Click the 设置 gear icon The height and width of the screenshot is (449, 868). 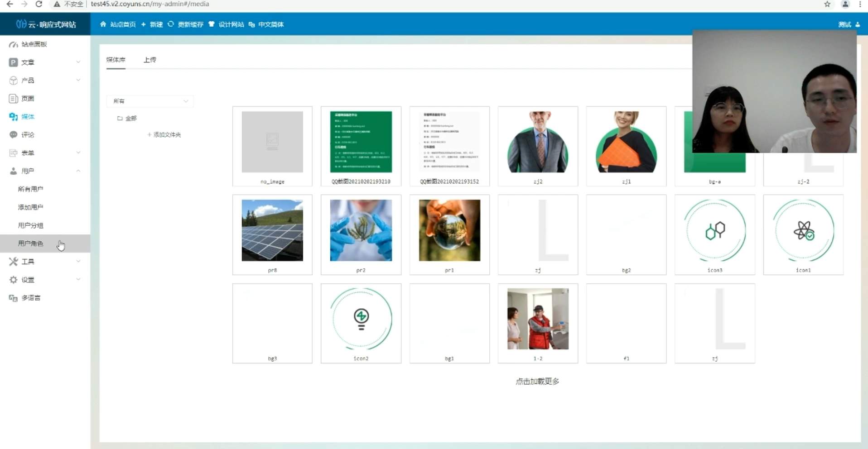14,280
